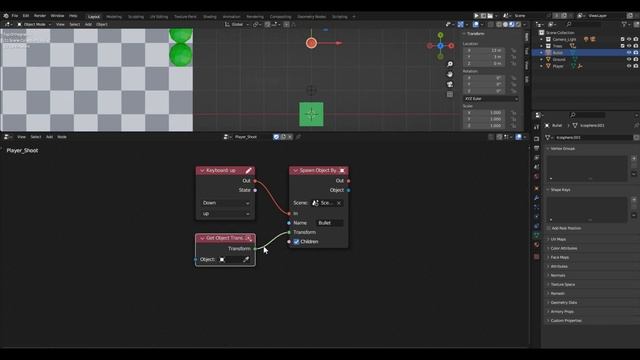This screenshot has width=640, height=360.
Task: Toggle X-ray mode in viewport header
Action: [x=491, y=24]
